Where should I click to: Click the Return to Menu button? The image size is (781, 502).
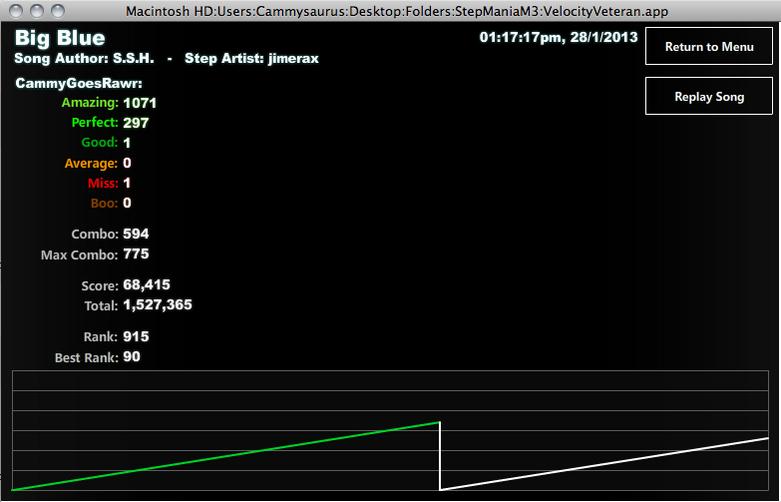tap(709, 46)
